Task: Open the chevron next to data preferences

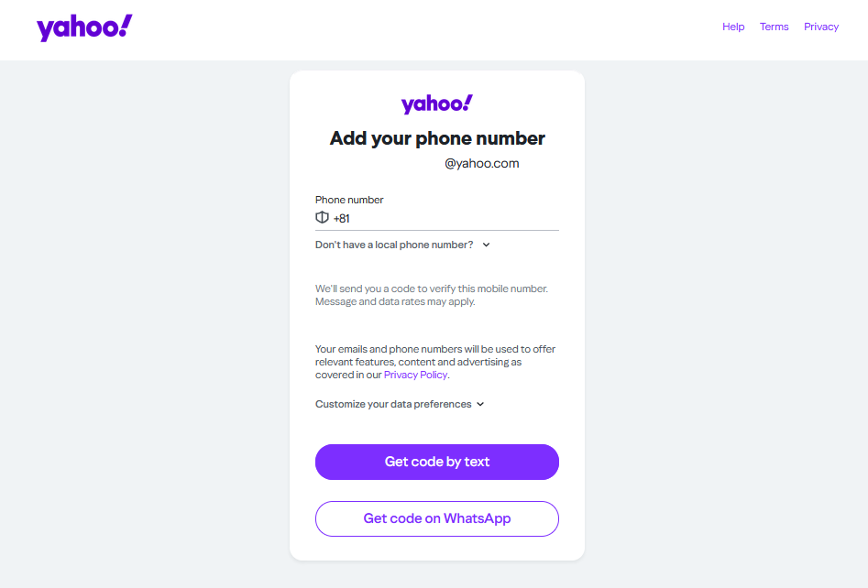Action: tap(479, 404)
